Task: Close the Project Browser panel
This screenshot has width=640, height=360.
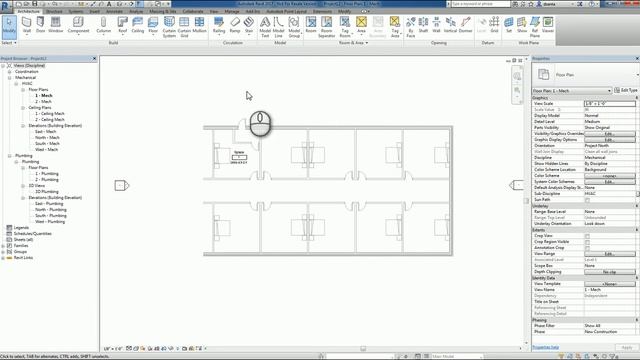Action: pyautogui.click(x=94, y=59)
